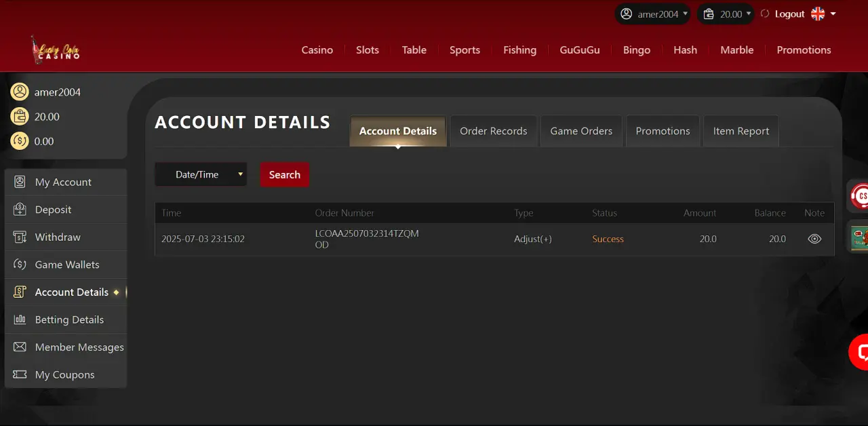Open Game Wallets in sidebar
This screenshot has height=426, width=868.
coord(66,265)
